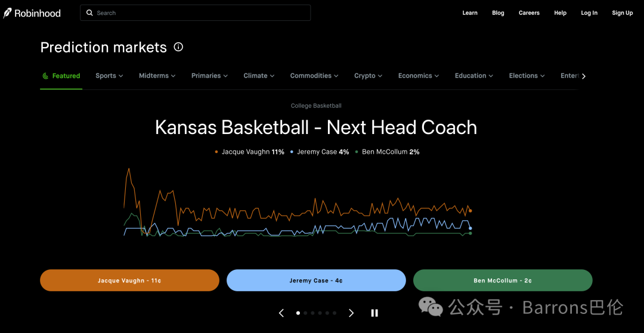The width and height of the screenshot is (644, 333).
Task: Click the green chart endpoint marker
Action: point(470,234)
